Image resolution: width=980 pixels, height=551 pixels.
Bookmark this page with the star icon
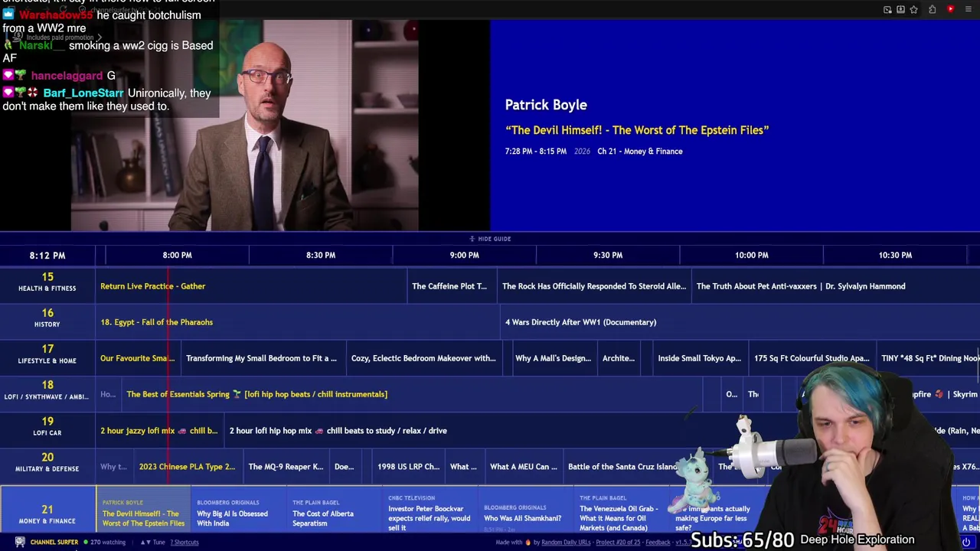913,9
